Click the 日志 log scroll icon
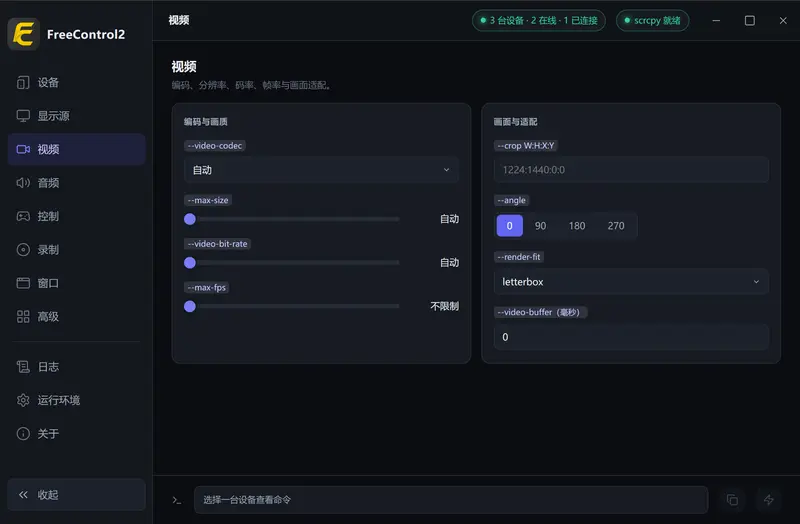The height and width of the screenshot is (524, 800). tap(23, 366)
